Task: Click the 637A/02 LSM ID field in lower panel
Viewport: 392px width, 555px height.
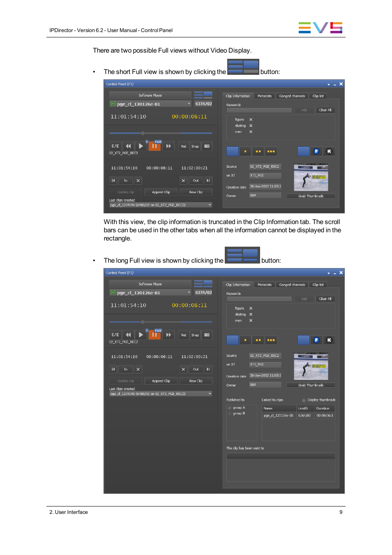Action: (x=203, y=292)
